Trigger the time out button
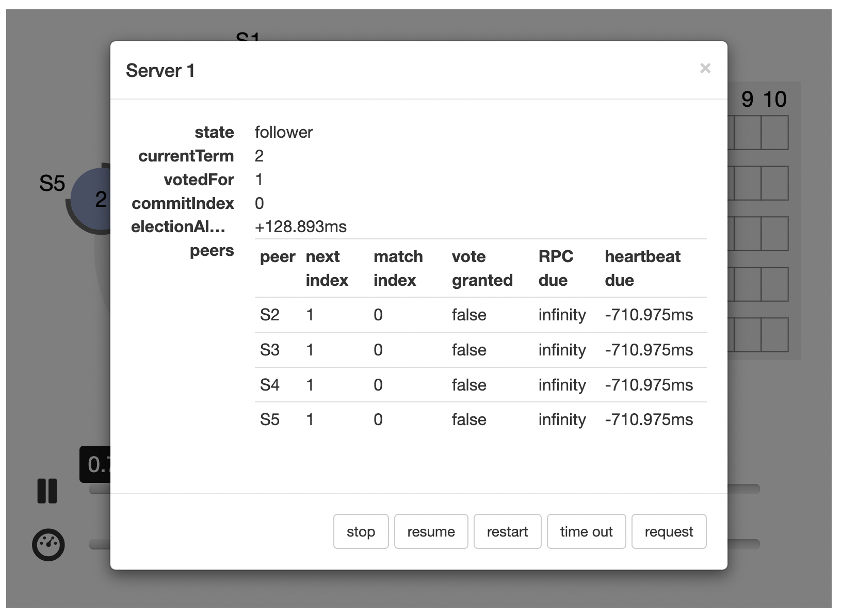The width and height of the screenshot is (842, 616). point(586,531)
